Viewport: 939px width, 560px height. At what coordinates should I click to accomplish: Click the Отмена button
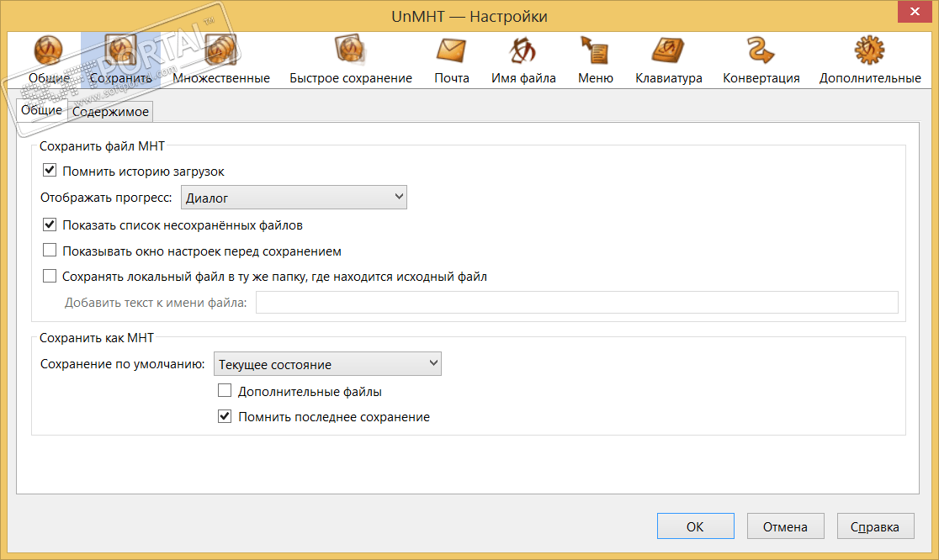pos(785,526)
